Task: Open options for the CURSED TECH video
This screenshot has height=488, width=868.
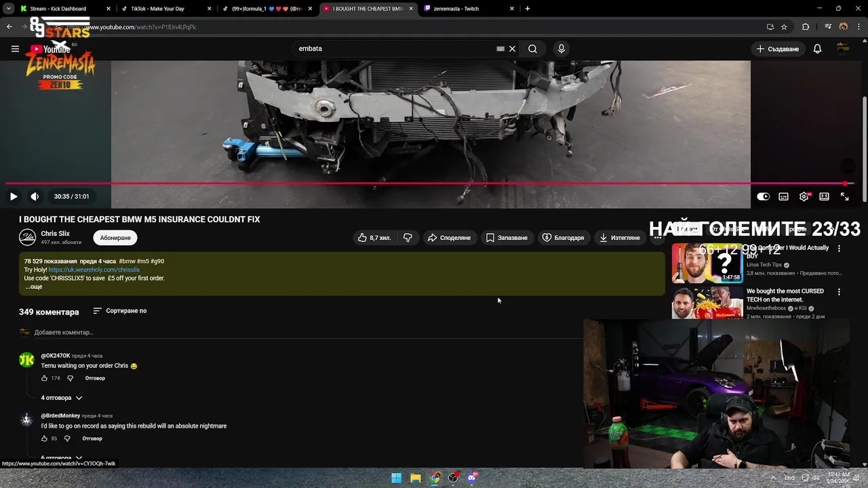Action: click(839, 292)
